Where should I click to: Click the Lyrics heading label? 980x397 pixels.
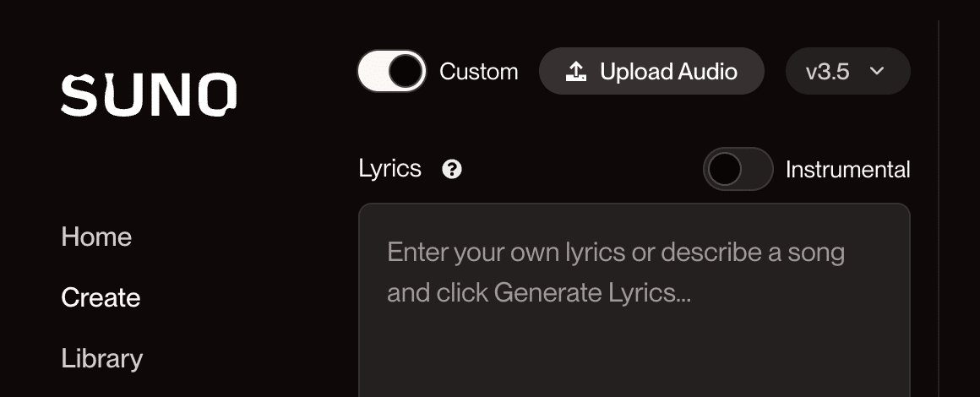click(390, 169)
